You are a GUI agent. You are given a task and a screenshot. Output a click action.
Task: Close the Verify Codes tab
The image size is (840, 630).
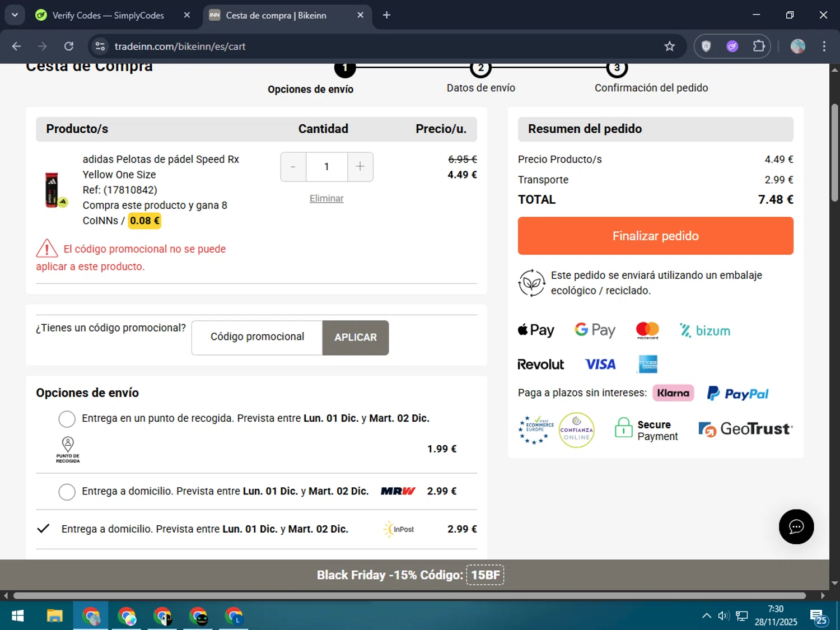[x=187, y=15]
